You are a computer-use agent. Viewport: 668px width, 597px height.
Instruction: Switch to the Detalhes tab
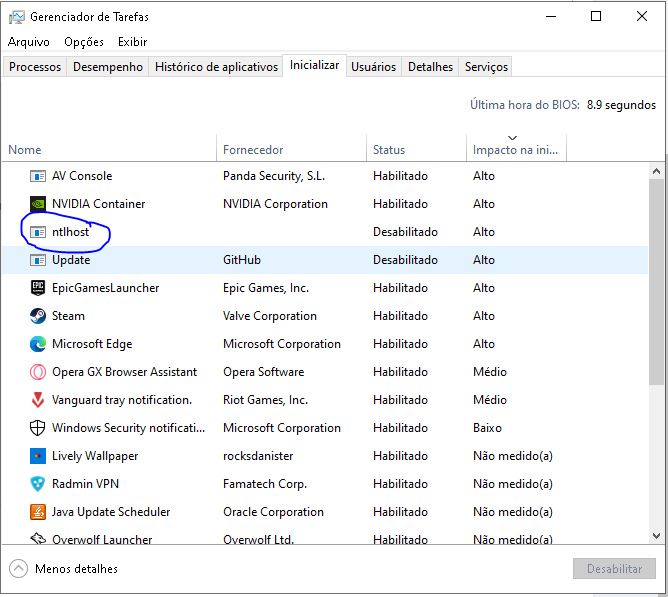430,67
